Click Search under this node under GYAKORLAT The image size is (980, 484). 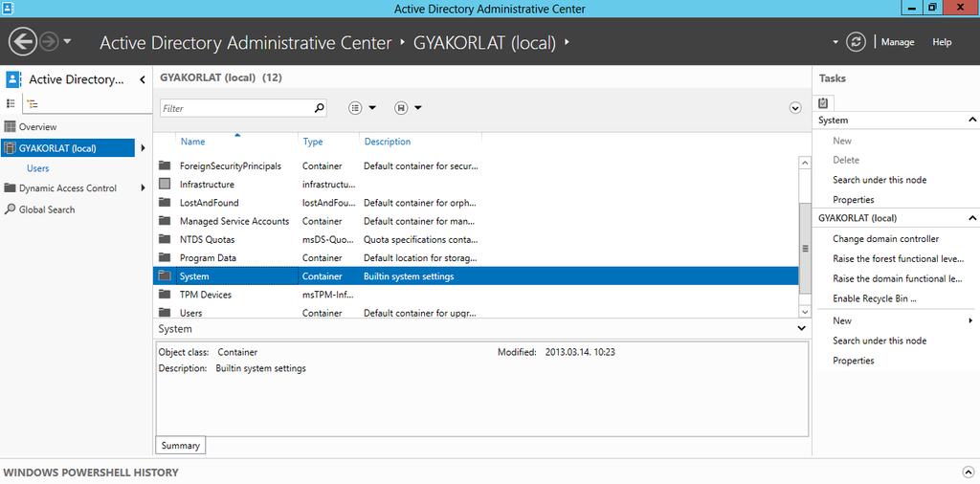pyautogui.click(x=880, y=341)
